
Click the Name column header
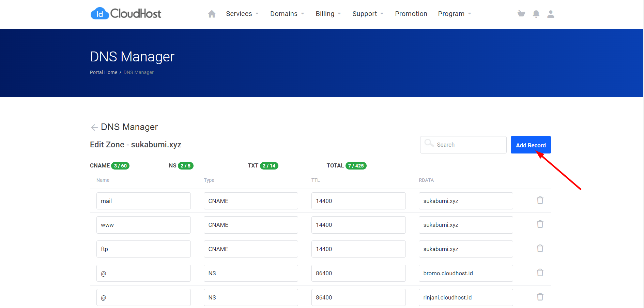point(103,180)
